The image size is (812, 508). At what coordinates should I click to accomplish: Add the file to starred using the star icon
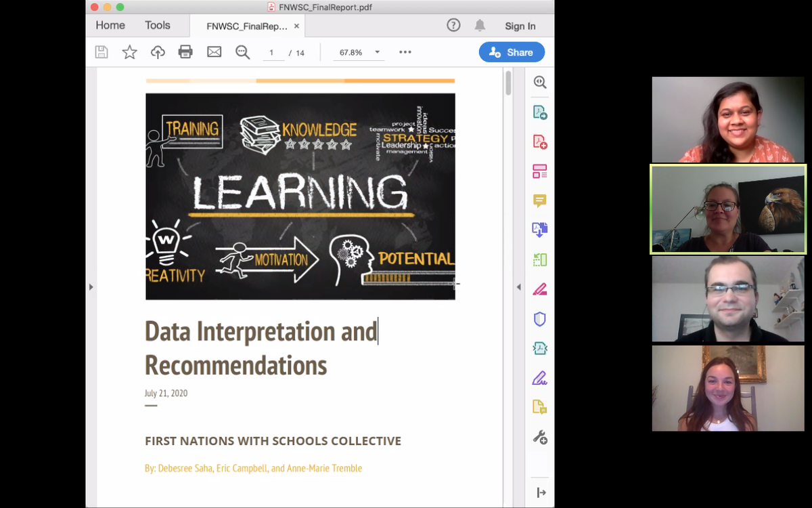[x=129, y=52]
